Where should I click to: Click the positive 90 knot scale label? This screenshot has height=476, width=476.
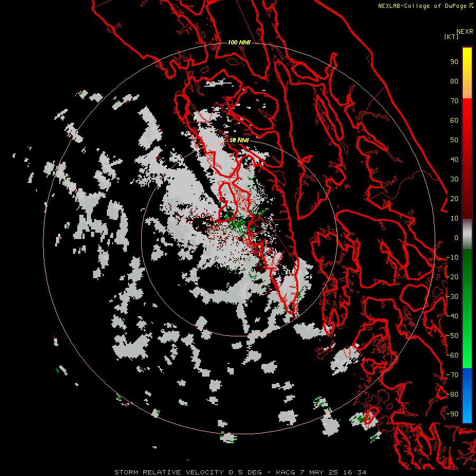454,62
